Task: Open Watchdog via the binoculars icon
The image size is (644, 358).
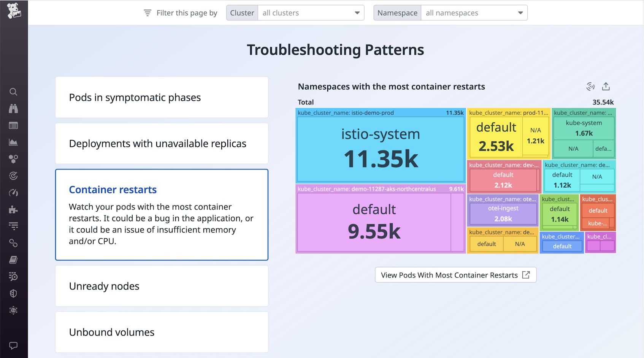Action: point(14,109)
